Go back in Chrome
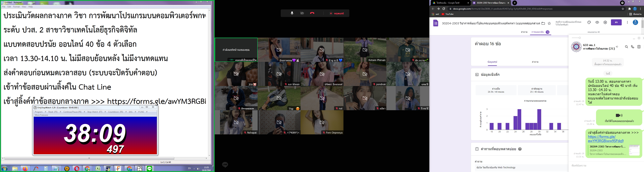 [x=433, y=9]
